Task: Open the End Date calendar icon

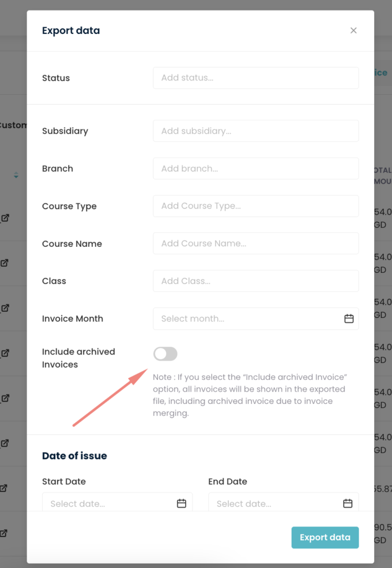Action: click(348, 503)
